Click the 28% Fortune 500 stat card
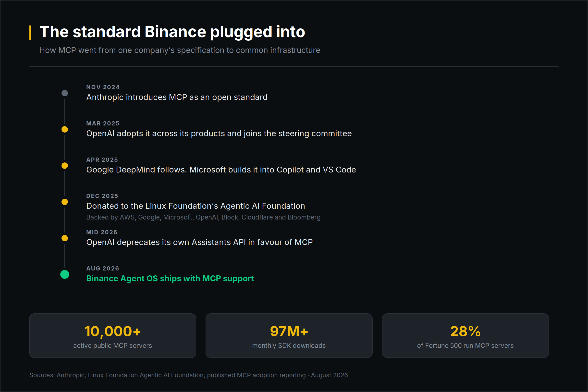588x392 pixels. (465, 335)
